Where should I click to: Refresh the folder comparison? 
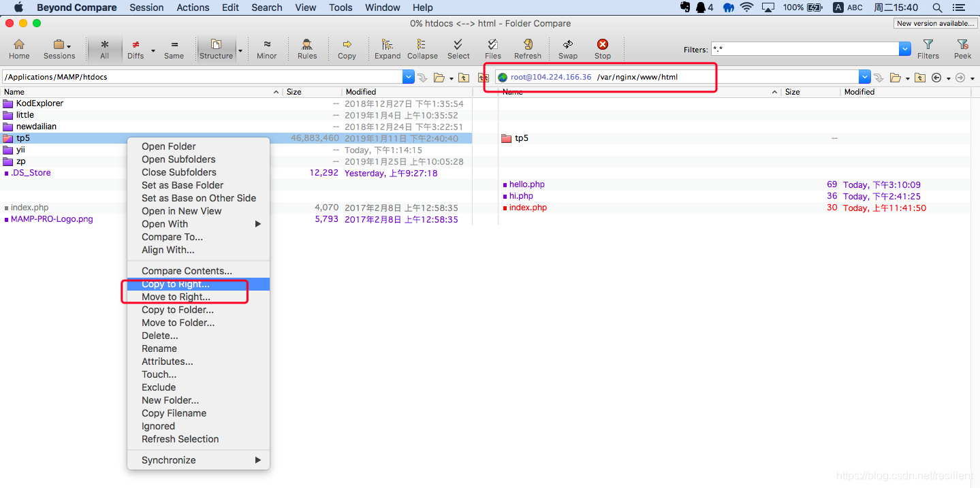coord(528,49)
